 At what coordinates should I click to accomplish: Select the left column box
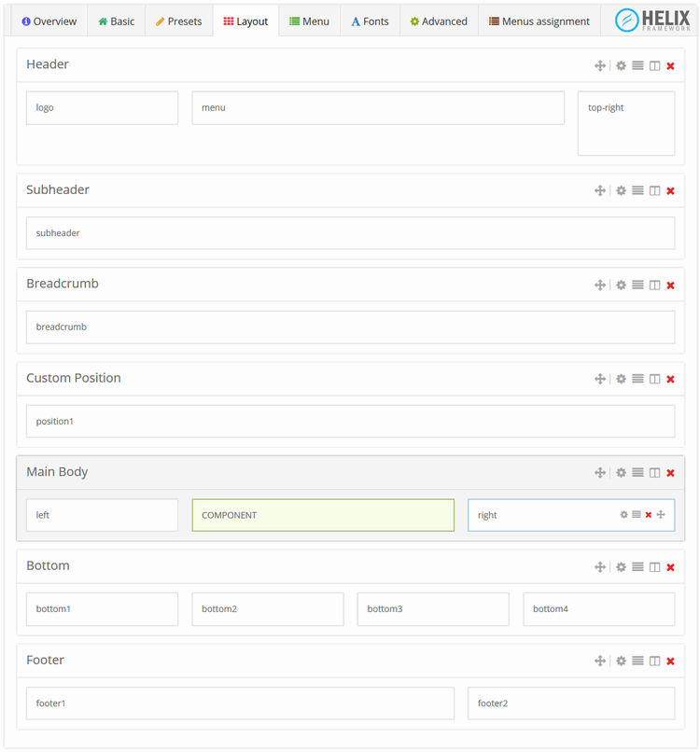point(102,515)
